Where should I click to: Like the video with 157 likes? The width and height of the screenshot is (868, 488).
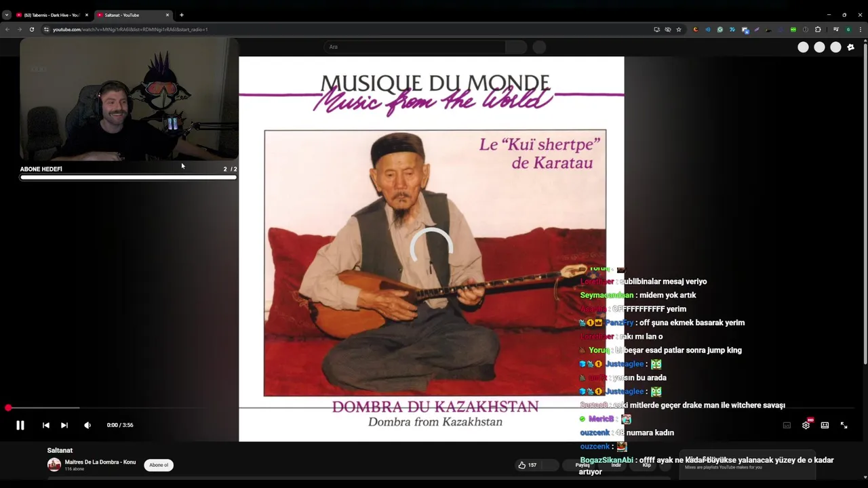(528, 465)
